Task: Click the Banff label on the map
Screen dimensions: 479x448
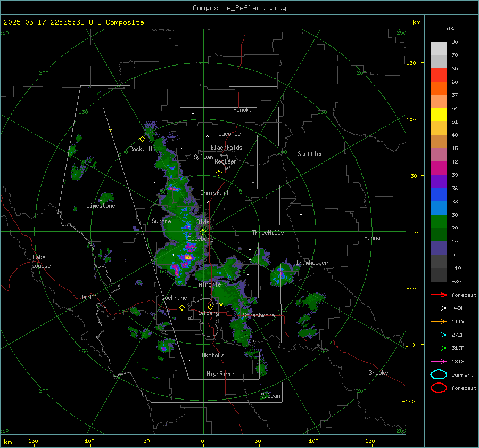Action: coord(88,297)
